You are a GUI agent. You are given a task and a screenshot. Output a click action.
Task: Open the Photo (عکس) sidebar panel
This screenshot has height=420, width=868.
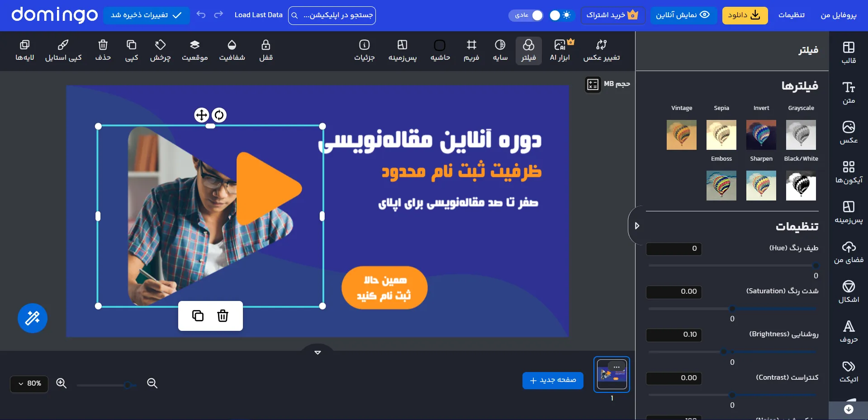[x=849, y=132]
